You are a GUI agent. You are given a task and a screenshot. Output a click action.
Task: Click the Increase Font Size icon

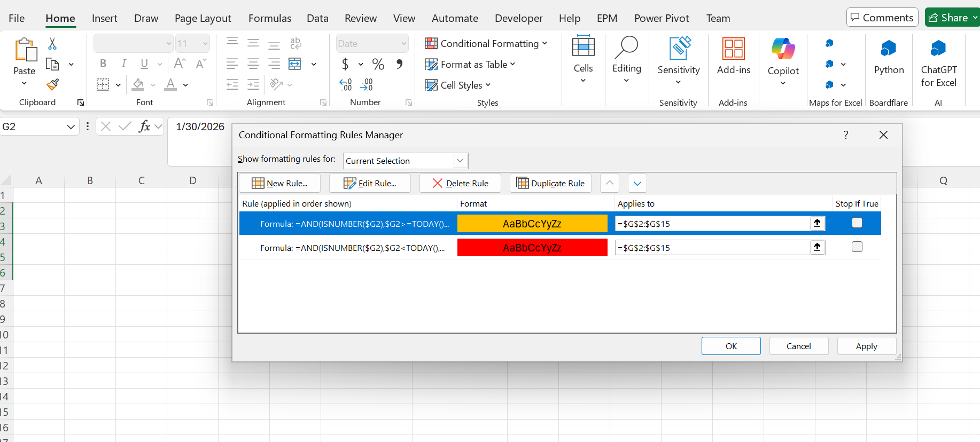coord(180,64)
